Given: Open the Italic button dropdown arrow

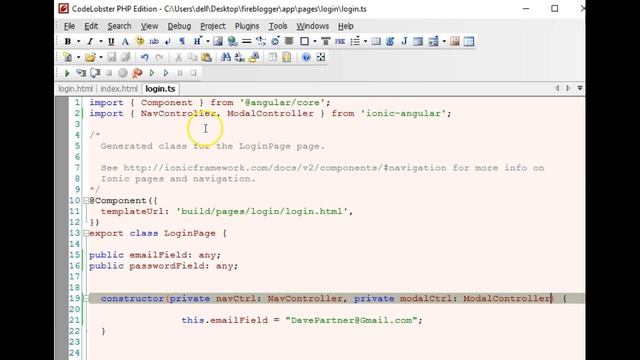Looking at the screenshot, I should pyautogui.click(x=100, y=42).
